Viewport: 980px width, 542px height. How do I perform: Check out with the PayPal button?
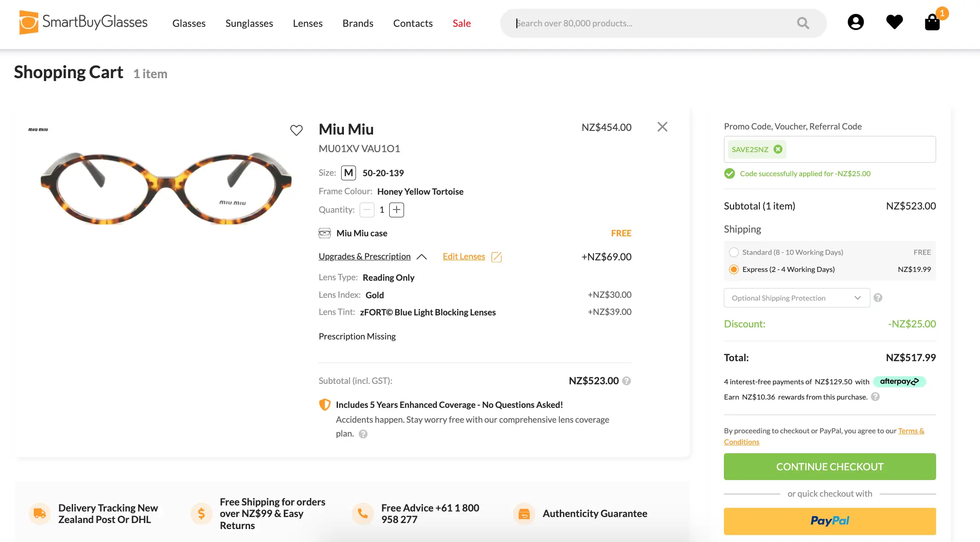point(829,521)
